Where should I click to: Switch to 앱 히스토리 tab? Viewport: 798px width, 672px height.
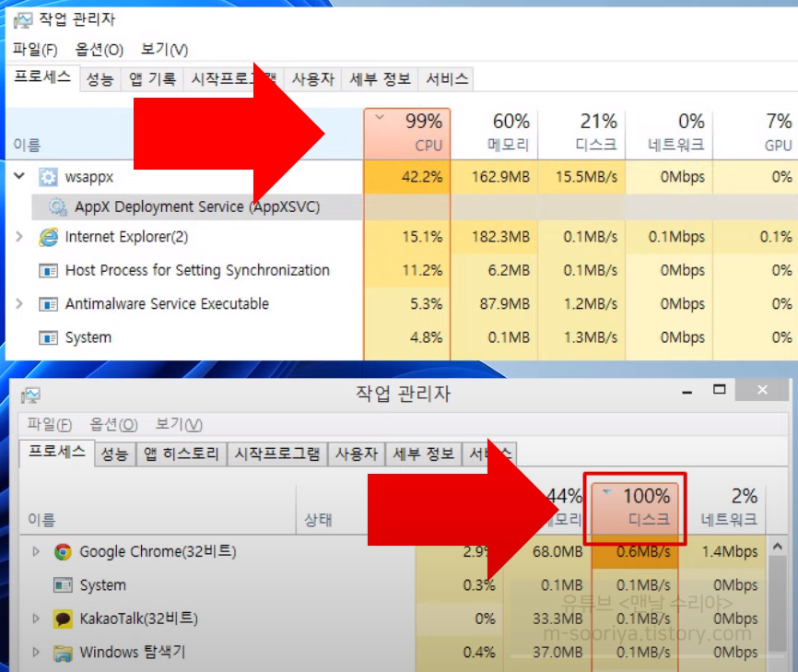182,454
